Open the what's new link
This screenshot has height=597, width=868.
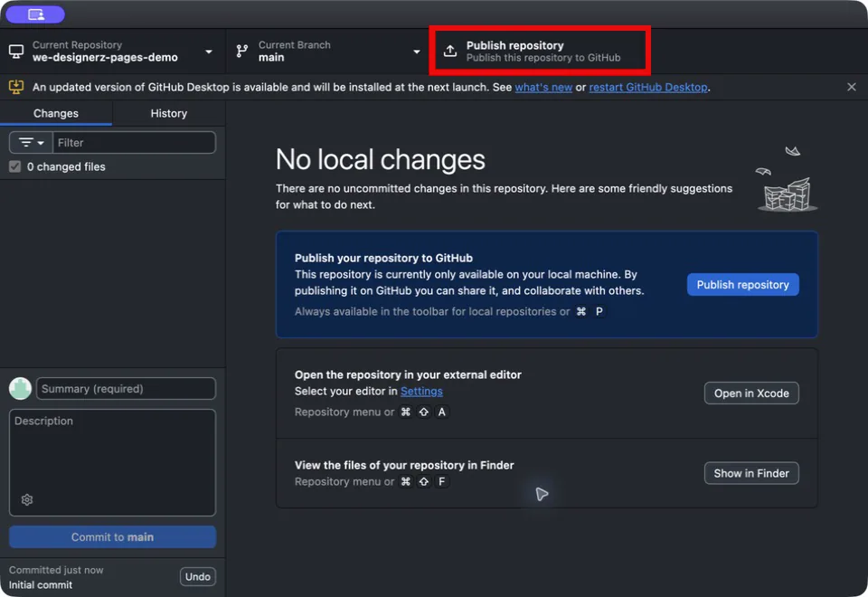[543, 87]
